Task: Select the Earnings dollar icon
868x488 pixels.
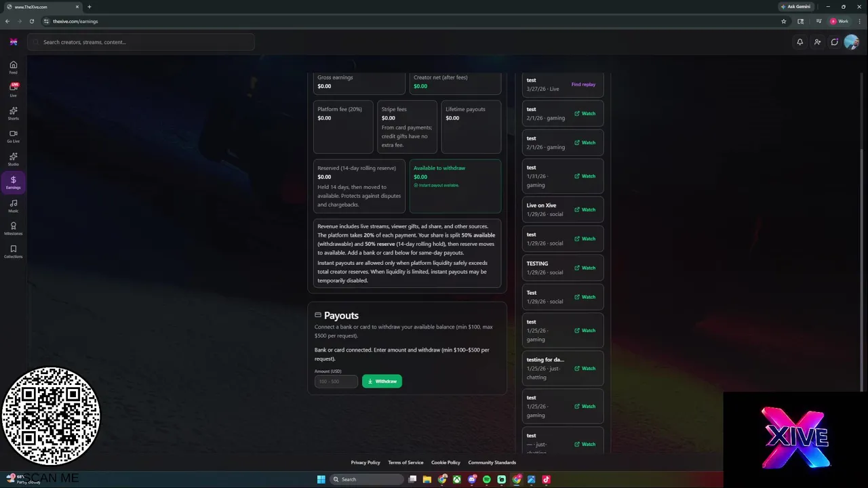Action: point(13,182)
